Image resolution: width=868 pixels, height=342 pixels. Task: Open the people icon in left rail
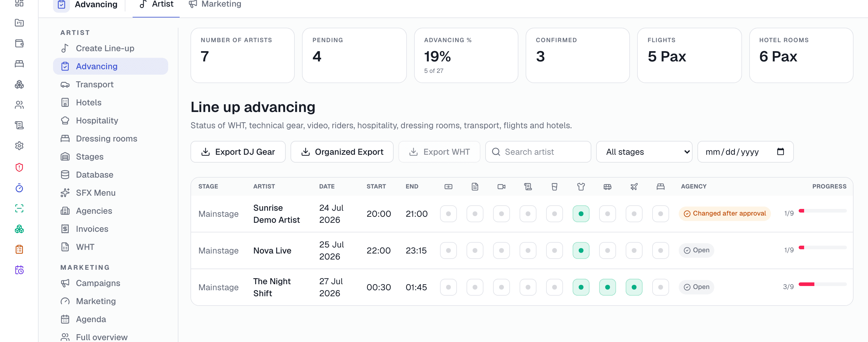click(x=19, y=105)
